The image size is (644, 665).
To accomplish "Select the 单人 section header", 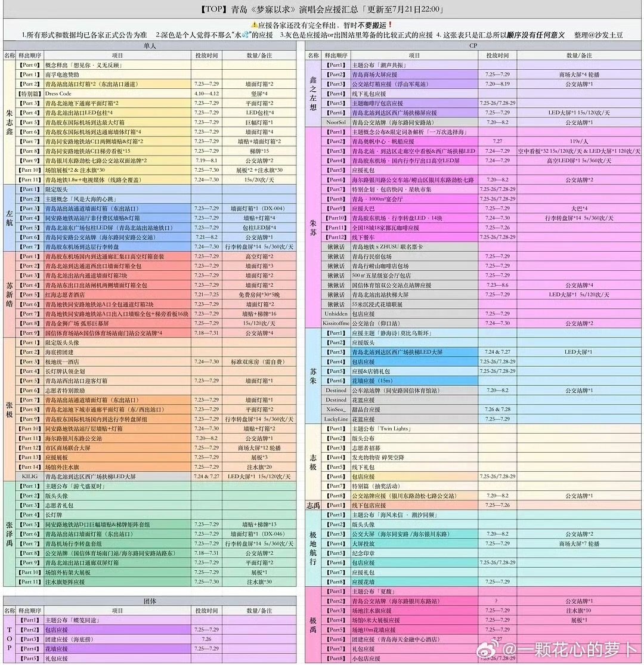I will 150,45.
